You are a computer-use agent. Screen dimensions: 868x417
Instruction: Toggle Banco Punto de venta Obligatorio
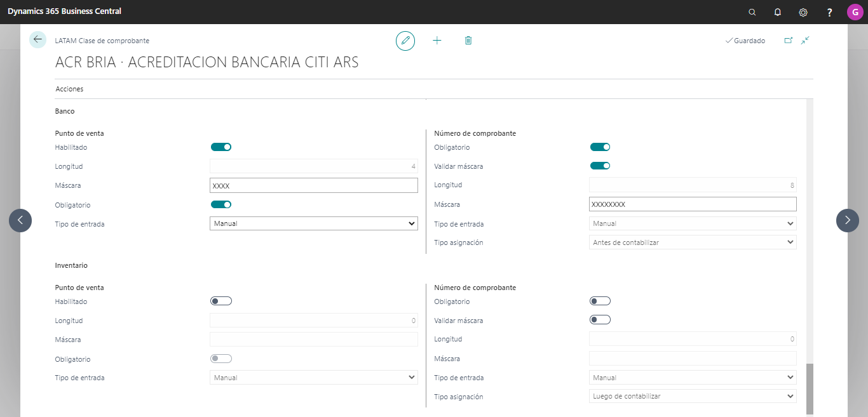coord(221,204)
